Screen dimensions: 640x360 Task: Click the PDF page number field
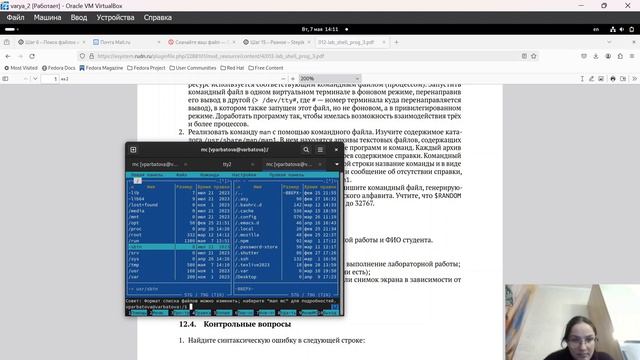point(51,78)
